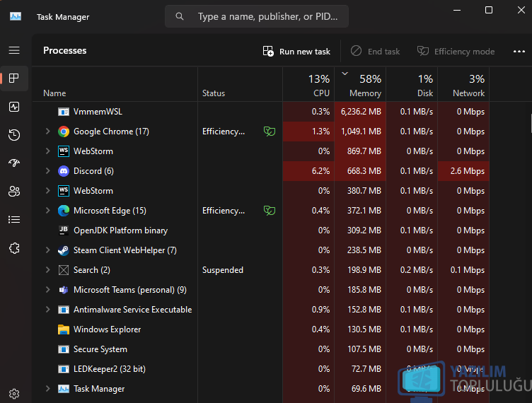Open Task Manager settings gear
Viewport: 532px width, 403px height.
(14, 394)
